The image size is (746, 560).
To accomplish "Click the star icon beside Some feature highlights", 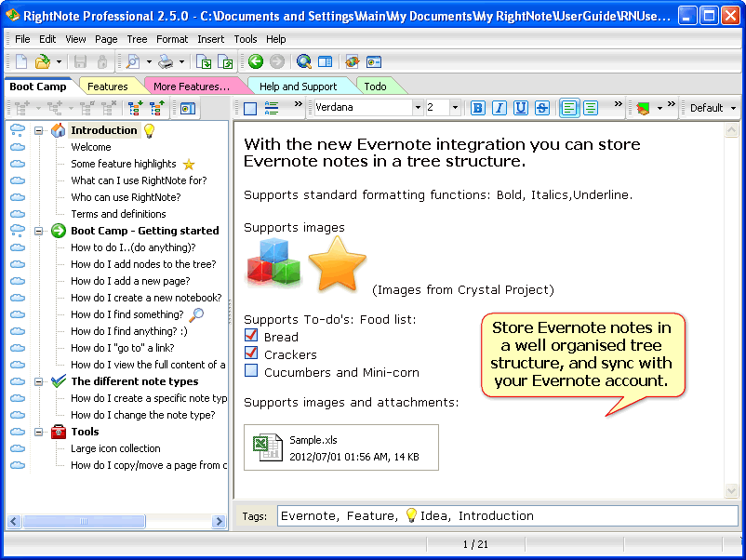I will pos(189,164).
